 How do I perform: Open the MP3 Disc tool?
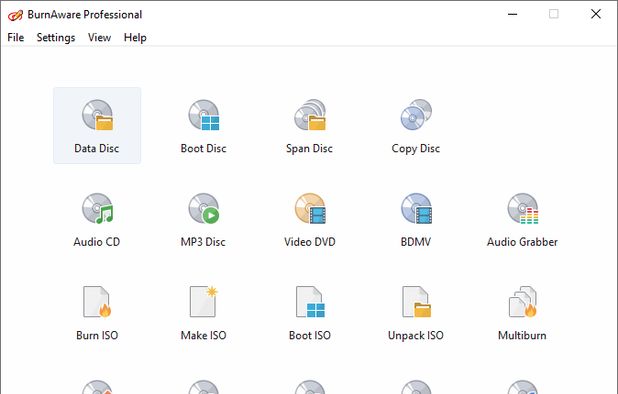click(x=203, y=219)
